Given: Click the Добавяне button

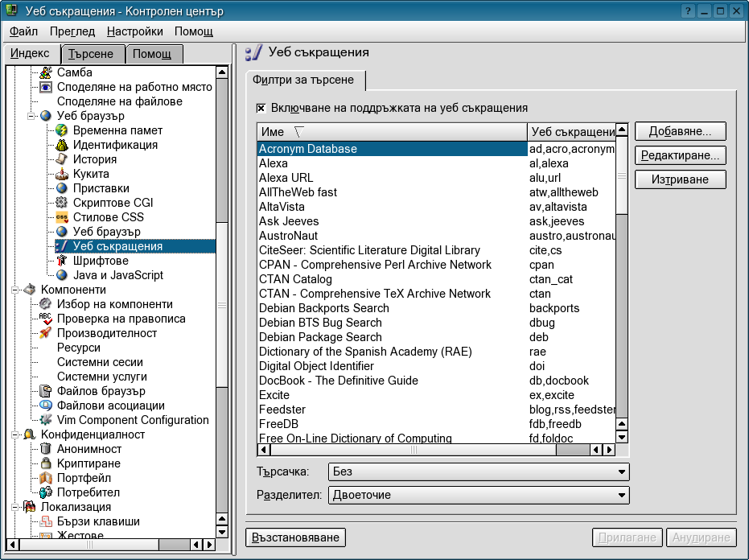Looking at the screenshot, I should pyautogui.click(x=680, y=131).
